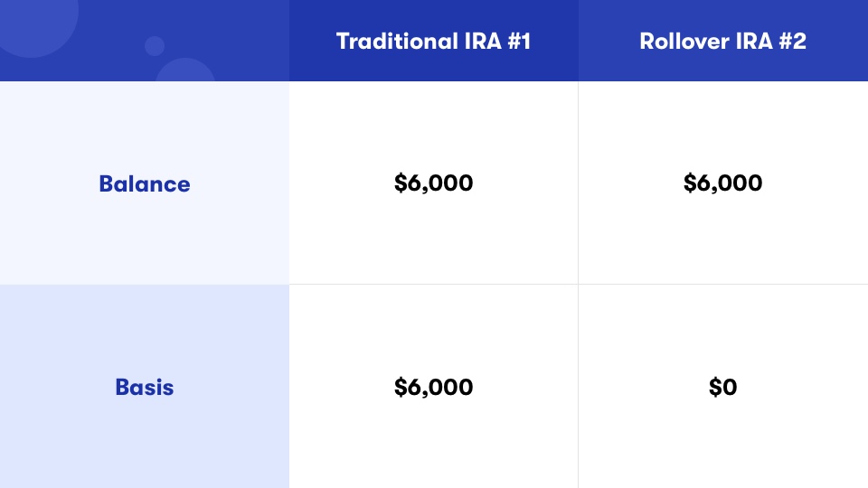Select the Traditional IRA #1 column header
The image size is (868, 488).
click(x=433, y=41)
